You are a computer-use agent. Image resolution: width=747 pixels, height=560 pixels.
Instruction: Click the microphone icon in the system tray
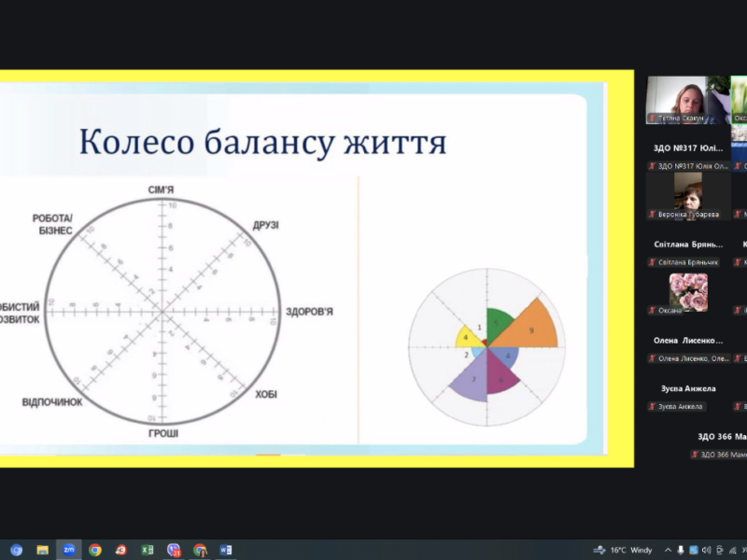681,550
